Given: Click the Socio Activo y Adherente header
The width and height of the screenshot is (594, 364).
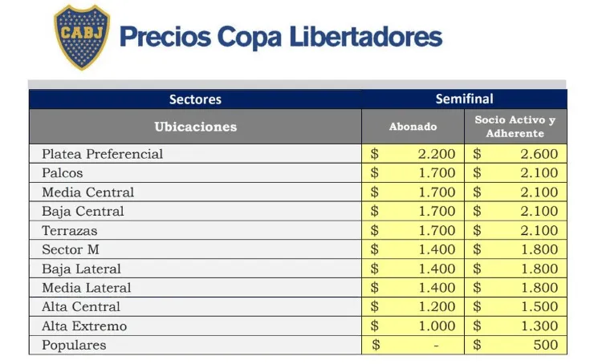Looking at the screenshot, I should click(x=515, y=127).
